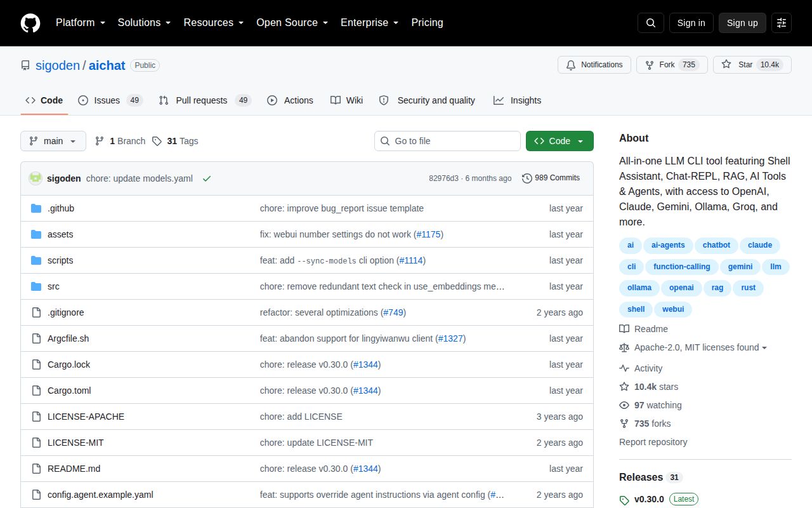Click the file icon beside Argcfile.sh
Screen dimensions: 812x508
click(36, 338)
